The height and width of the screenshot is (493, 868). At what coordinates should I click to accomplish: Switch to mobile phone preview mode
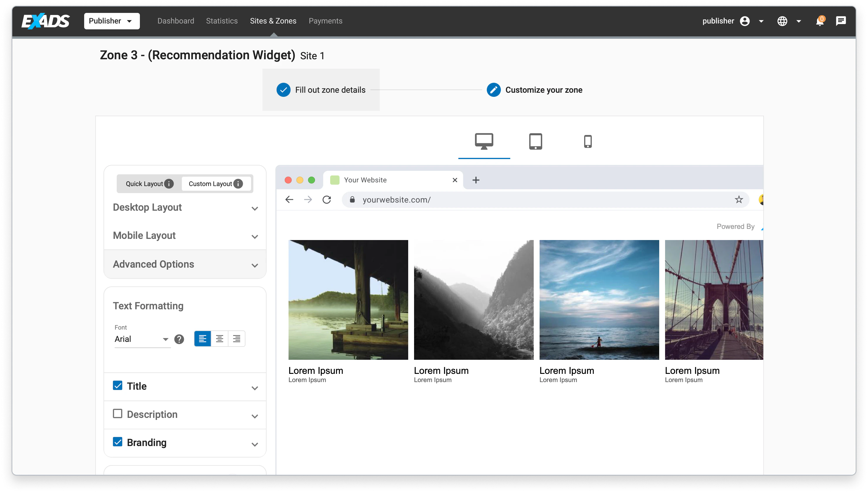pos(588,141)
